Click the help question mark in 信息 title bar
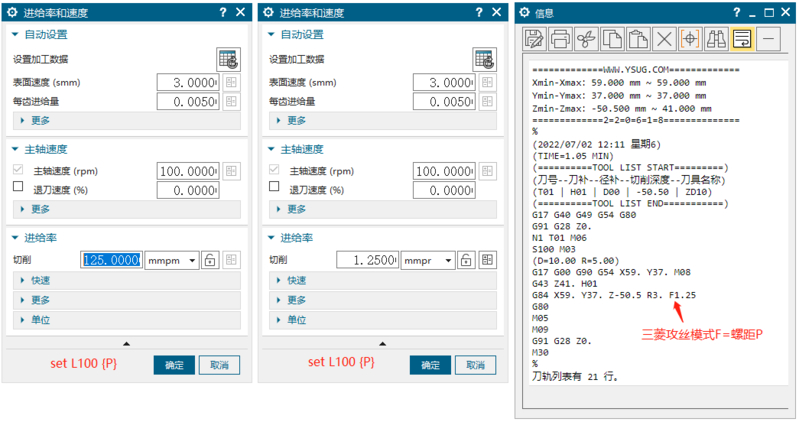Screen dimensions: 799x422 pos(736,12)
